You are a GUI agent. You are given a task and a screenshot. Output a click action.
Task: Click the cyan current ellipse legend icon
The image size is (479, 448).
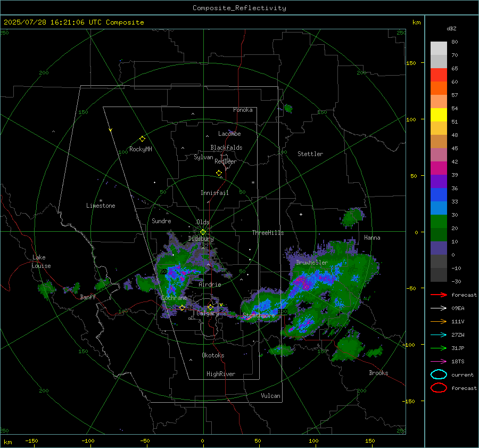coord(439,374)
